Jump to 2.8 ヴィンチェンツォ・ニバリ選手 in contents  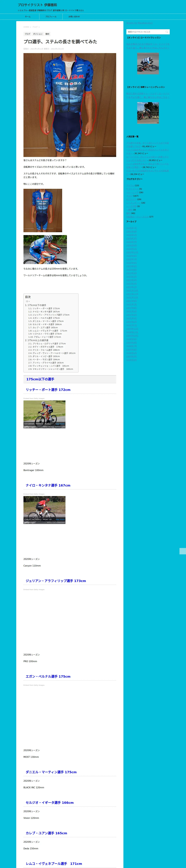tap(49, 366)
